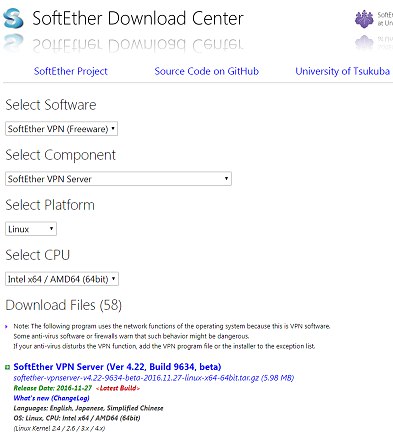Open Source Code on GitHub link
393x443 pixels.
point(206,71)
